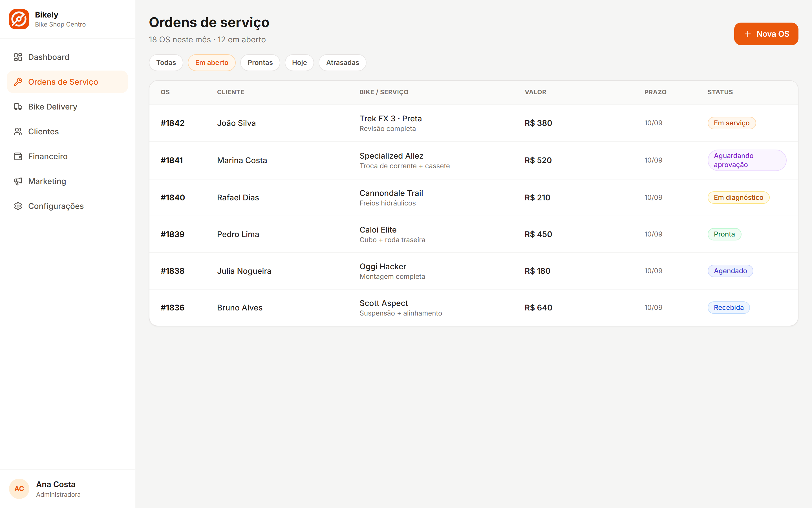
Task: Create a Nova OS
Action: point(766,34)
